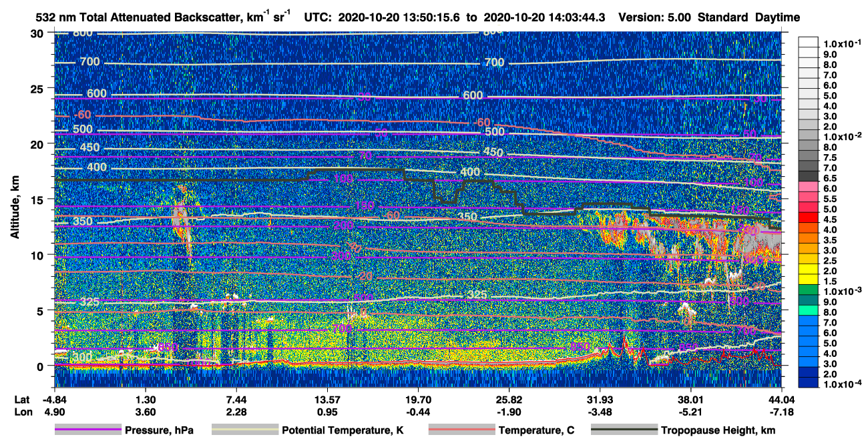Click latitude value "31.93"
The image size is (868, 445).
[x=600, y=399]
